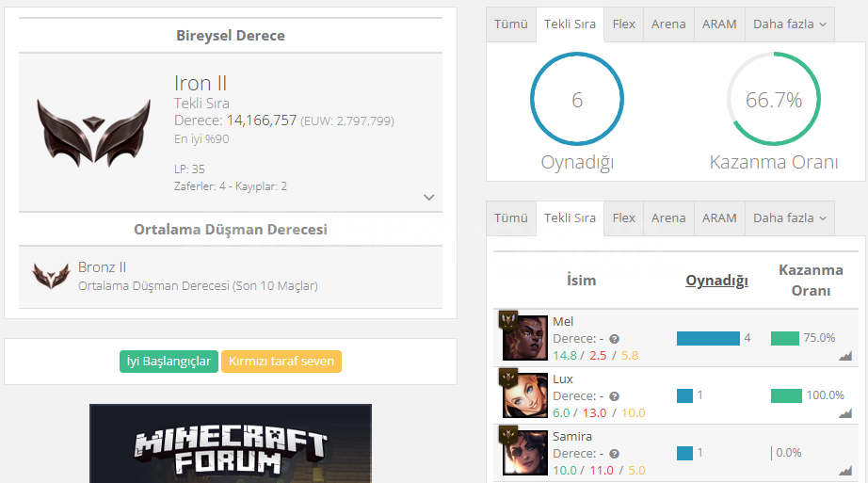The width and height of the screenshot is (868, 483).
Task: Open Lux champion name link
Action: tap(562, 378)
